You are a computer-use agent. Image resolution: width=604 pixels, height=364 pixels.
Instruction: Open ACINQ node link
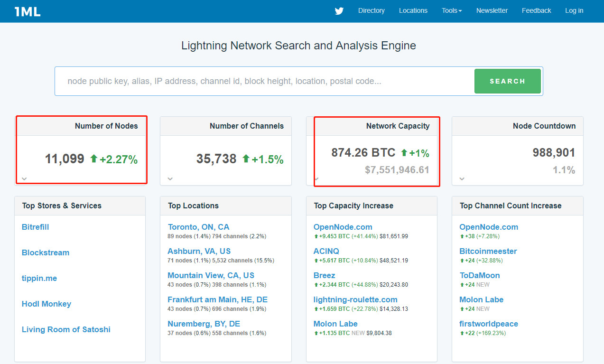326,251
